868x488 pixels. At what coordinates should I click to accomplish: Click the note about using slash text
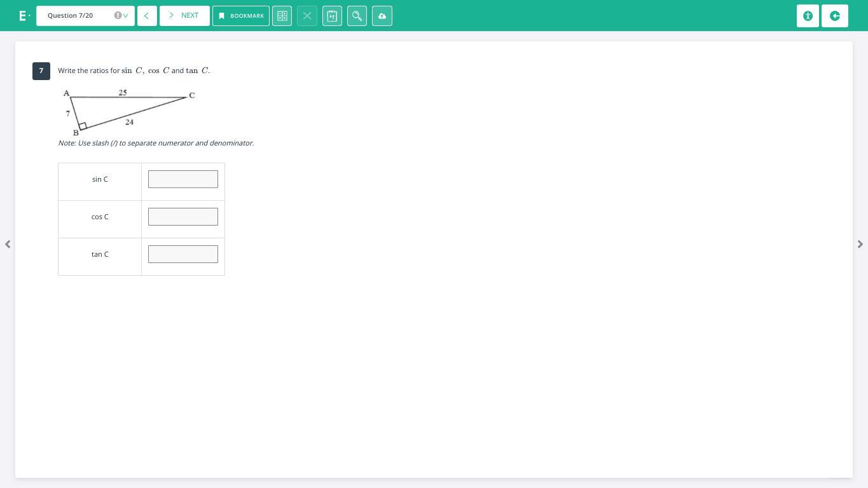[156, 143]
